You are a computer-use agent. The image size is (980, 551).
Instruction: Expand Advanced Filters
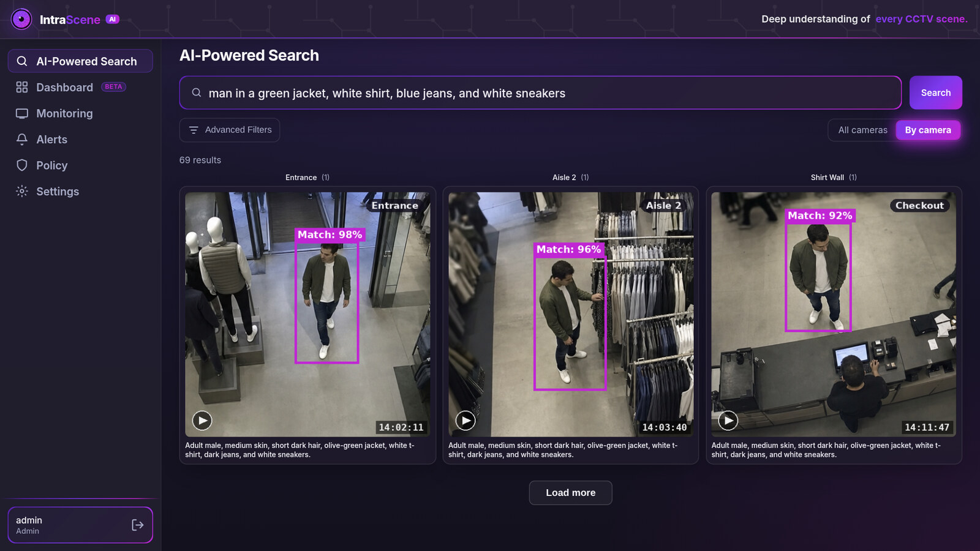click(230, 130)
